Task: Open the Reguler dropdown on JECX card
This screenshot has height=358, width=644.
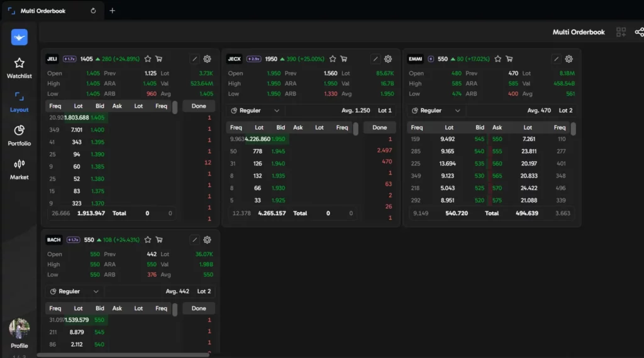Action: [255, 111]
